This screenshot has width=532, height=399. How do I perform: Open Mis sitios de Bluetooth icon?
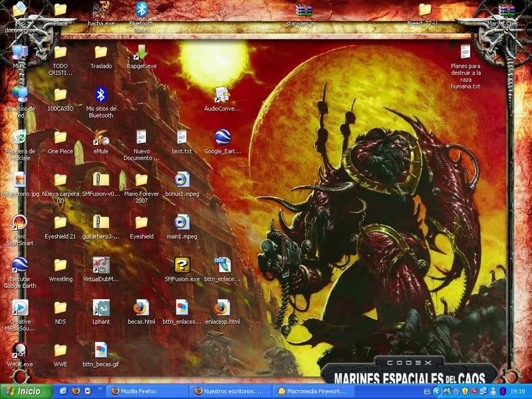point(101,95)
